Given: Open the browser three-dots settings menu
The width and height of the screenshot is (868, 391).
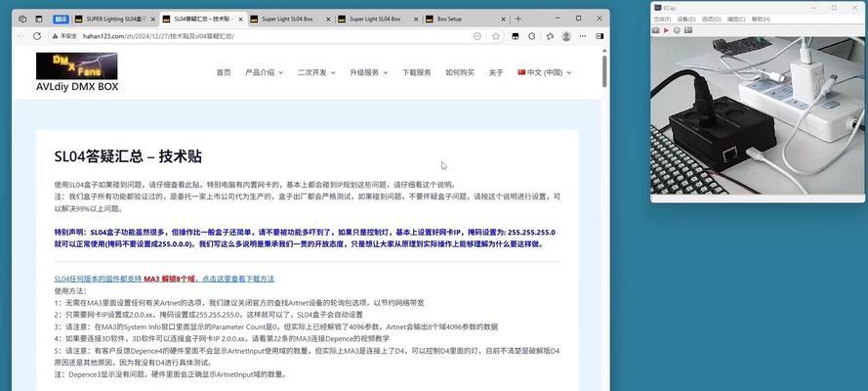Looking at the screenshot, I should point(583,36).
